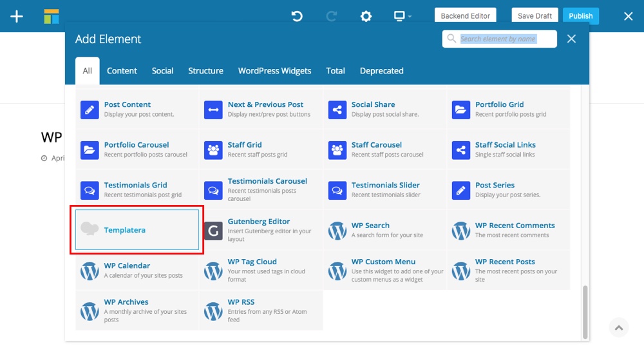Click the Testimonials Carousel chat icon
Viewport: 644px width, 357px height.
tap(213, 190)
